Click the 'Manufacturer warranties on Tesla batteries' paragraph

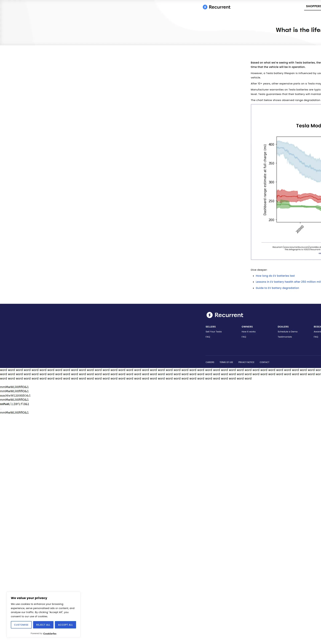click(x=286, y=92)
